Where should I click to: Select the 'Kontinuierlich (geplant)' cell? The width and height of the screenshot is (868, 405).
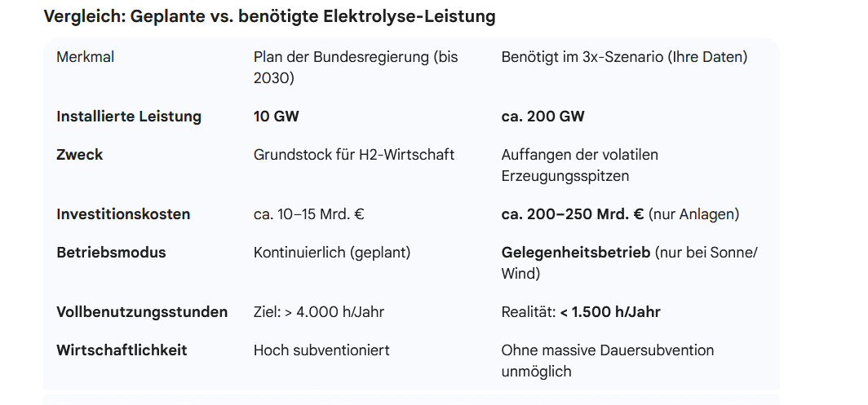click(x=332, y=253)
